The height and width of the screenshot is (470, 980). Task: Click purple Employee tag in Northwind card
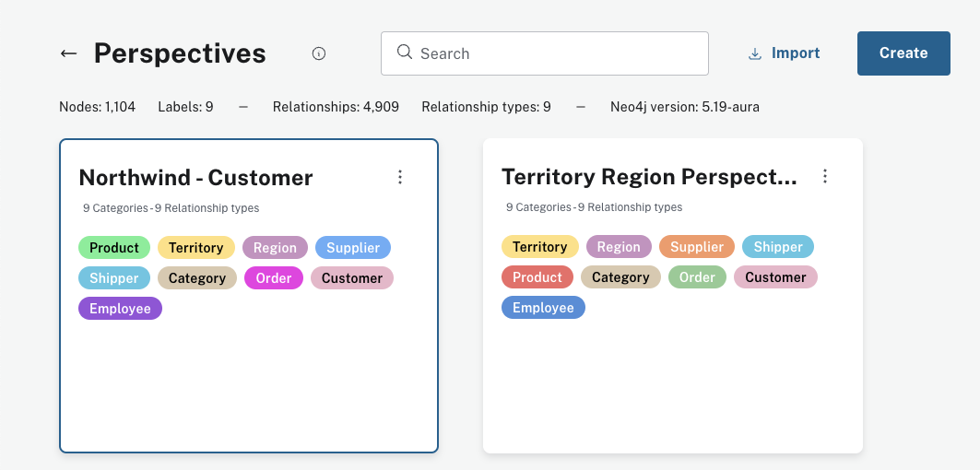coord(120,309)
